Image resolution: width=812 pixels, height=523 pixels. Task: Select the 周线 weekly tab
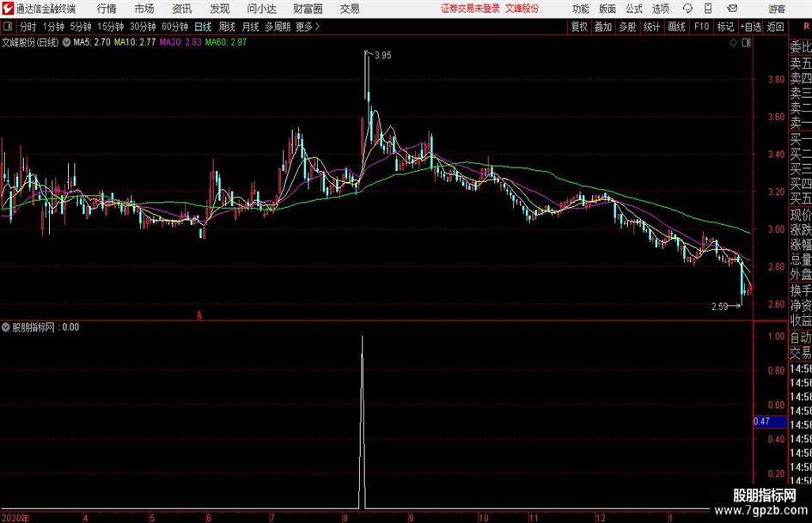pos(226,27)
